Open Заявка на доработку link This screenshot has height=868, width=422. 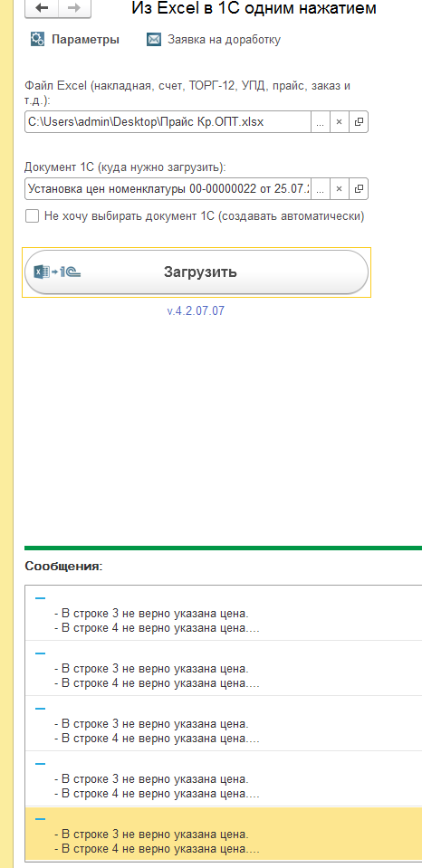224,40
